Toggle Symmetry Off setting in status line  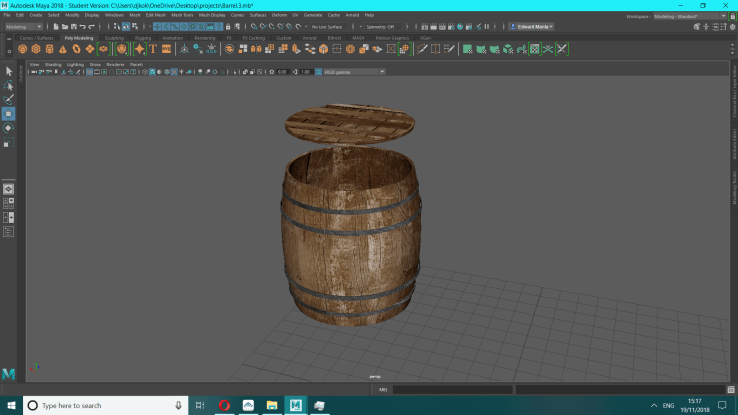381,27
